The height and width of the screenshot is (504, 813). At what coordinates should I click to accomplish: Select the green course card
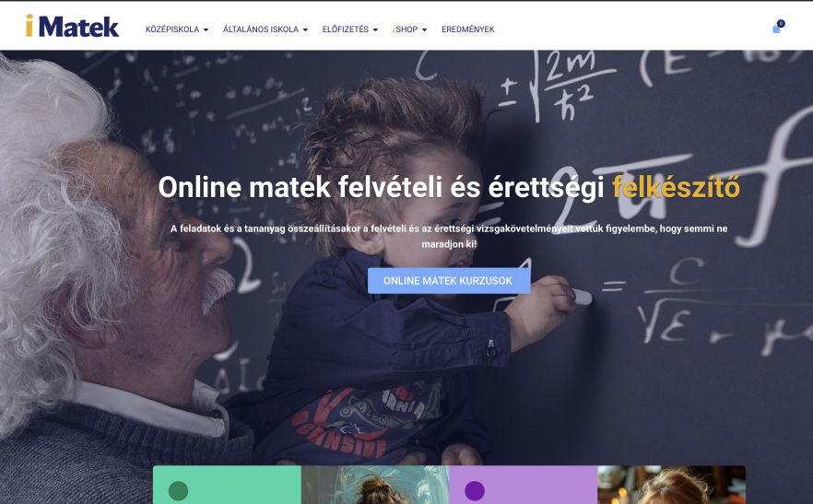pyautogui.click(x=227, y=485)
